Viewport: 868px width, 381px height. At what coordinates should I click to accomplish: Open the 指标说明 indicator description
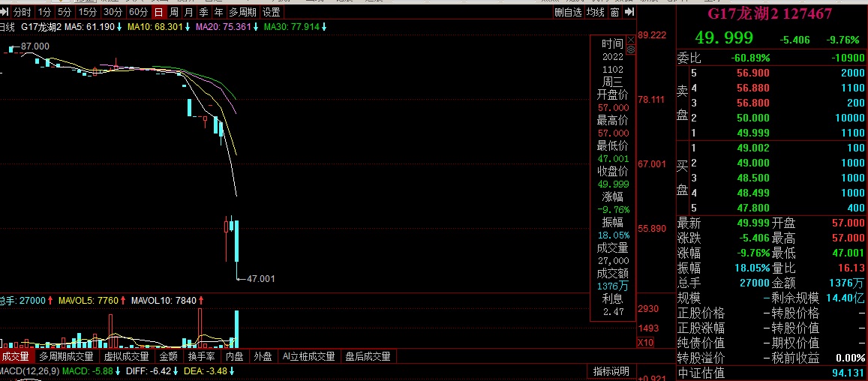pyautogui.click(x=611, y=371)
